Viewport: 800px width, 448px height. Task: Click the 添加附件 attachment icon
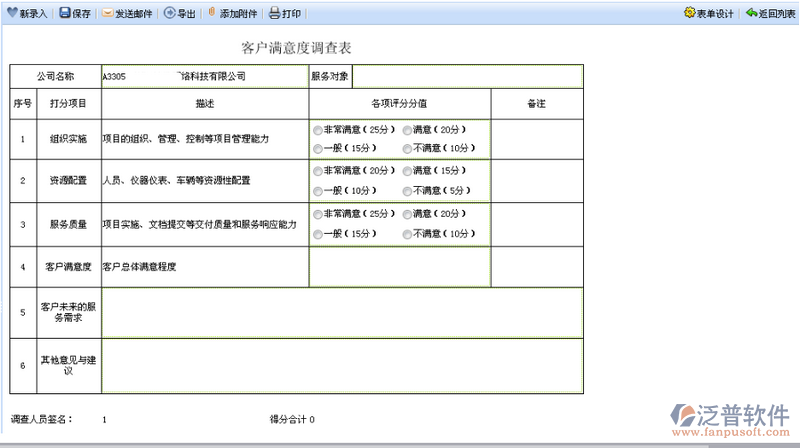pos(211,14)
